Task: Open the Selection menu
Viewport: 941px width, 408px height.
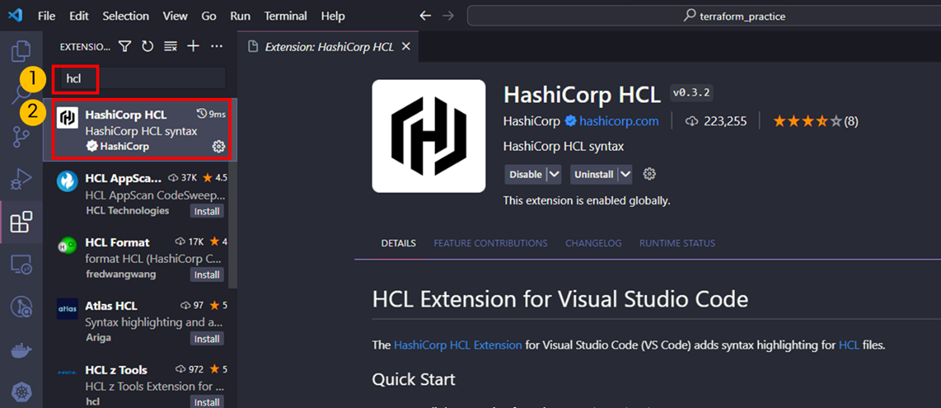Action: (125, 16)
